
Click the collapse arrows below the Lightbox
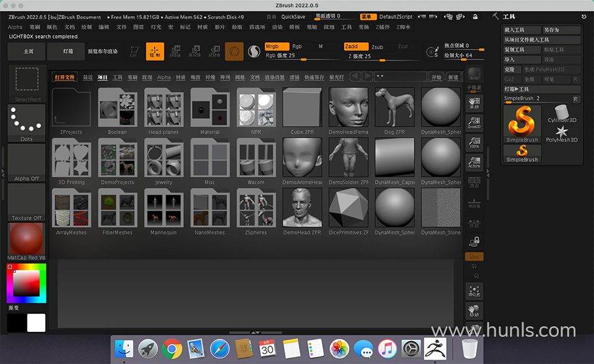point(256,332)
